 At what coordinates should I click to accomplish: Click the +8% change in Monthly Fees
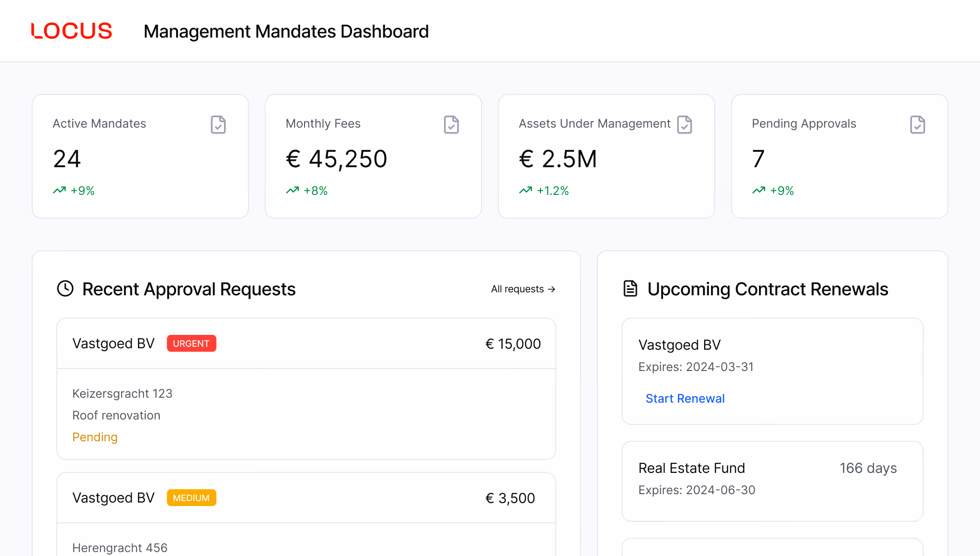point(315,191)
